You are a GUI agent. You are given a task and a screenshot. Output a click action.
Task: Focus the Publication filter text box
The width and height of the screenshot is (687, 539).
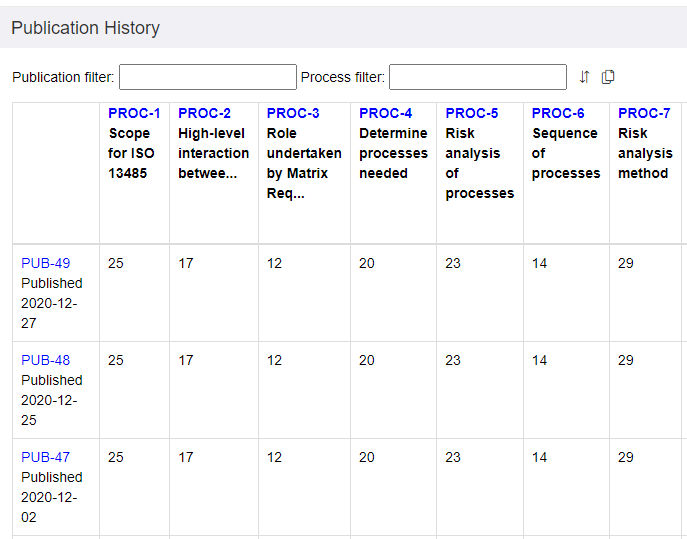click(208, 77)
